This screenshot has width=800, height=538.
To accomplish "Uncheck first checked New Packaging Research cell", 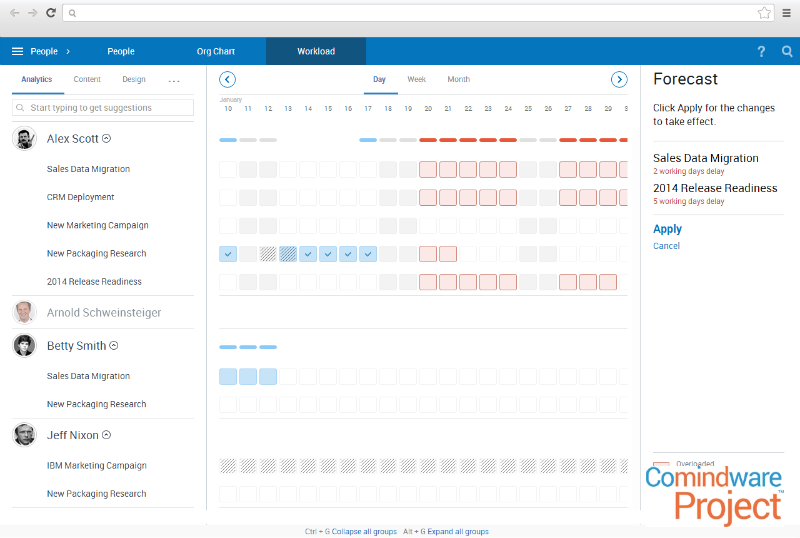I will click(228, 254).
